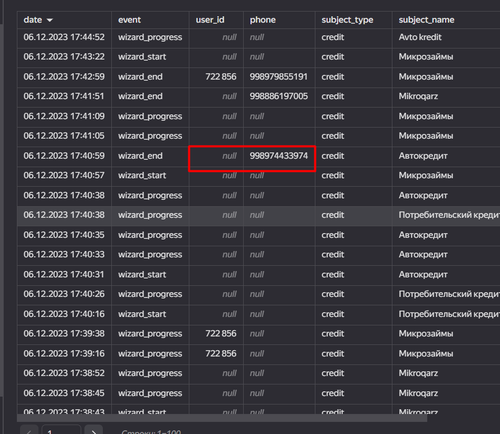Screen dimensions: 500x434
Task: Select date cell 06.12.2023 17:40:26
Action: click(x=64, y=294)
